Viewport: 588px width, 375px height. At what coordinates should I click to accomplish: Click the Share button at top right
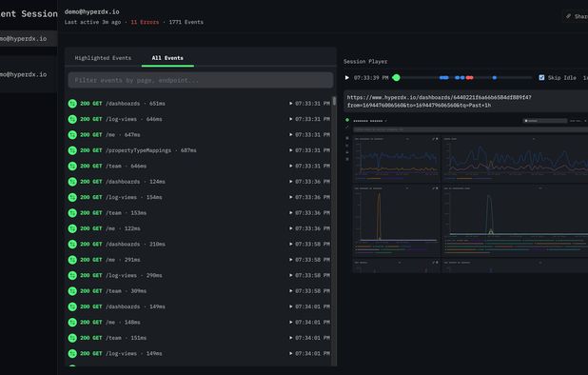[x=577, y=16]
